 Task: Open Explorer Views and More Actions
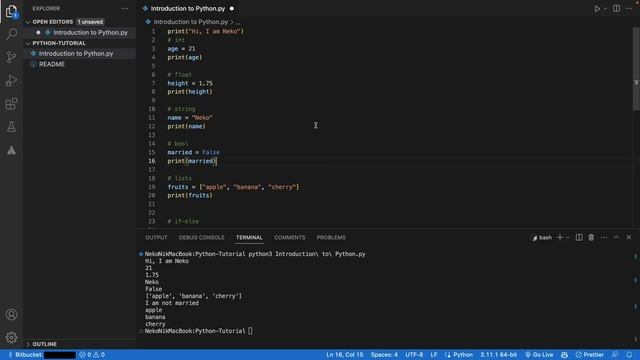pos(124,9)
